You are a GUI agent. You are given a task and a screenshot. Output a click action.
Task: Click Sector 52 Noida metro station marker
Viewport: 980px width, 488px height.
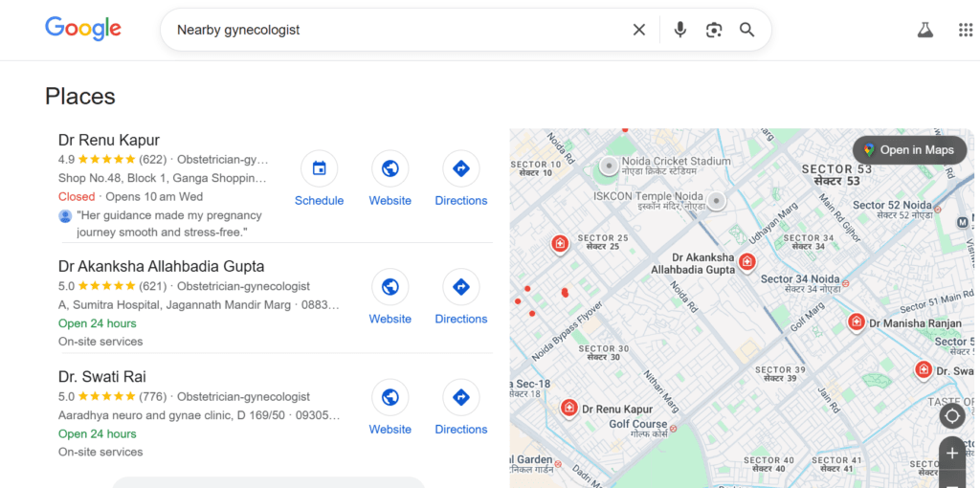point(938,210)
